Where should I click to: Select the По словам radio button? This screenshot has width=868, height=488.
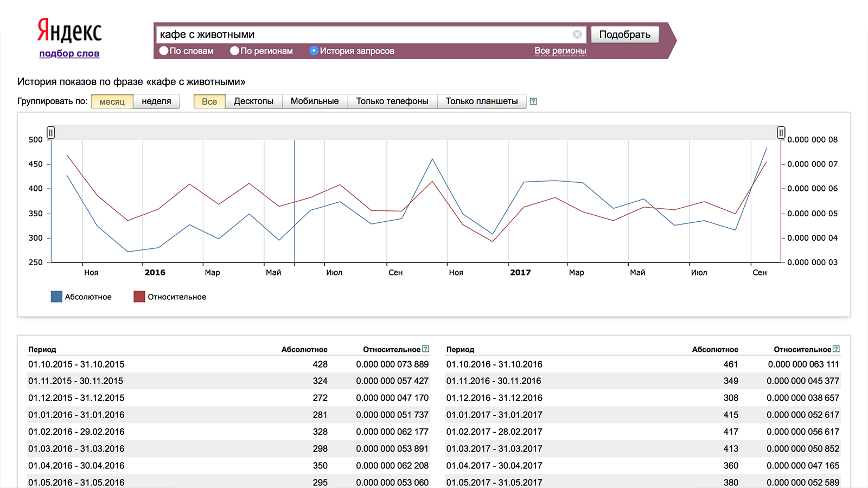point(164,50)
